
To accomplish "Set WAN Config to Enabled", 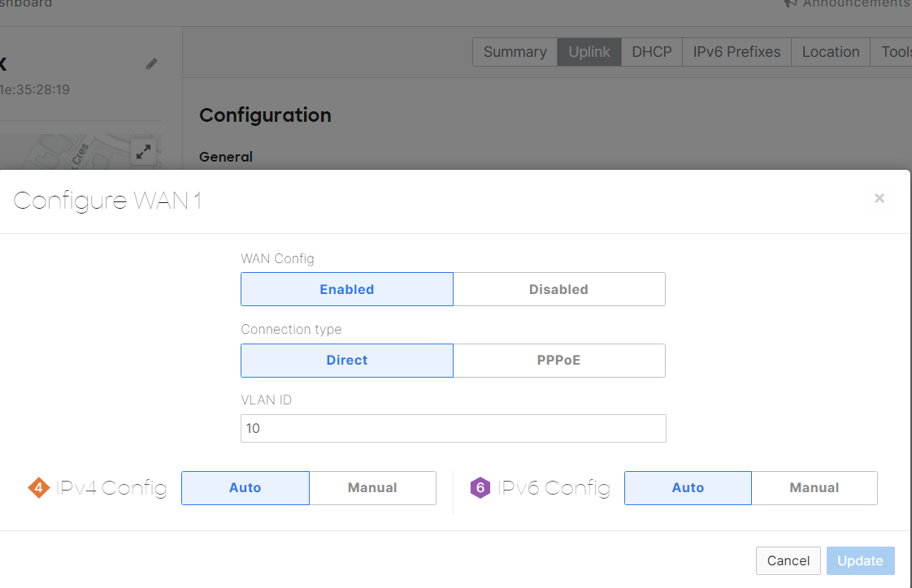I will pyautogui.click(x=346, y=289).
